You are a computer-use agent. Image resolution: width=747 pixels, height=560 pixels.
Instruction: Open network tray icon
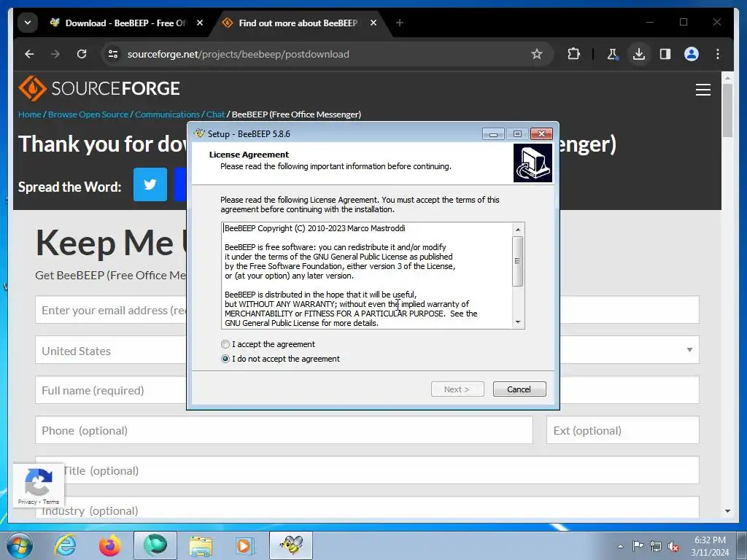pyautogui.click(x=656, y=546)
